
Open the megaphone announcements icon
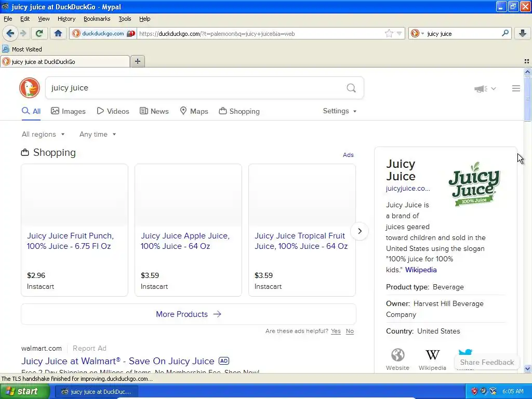[x=481, y=89]
